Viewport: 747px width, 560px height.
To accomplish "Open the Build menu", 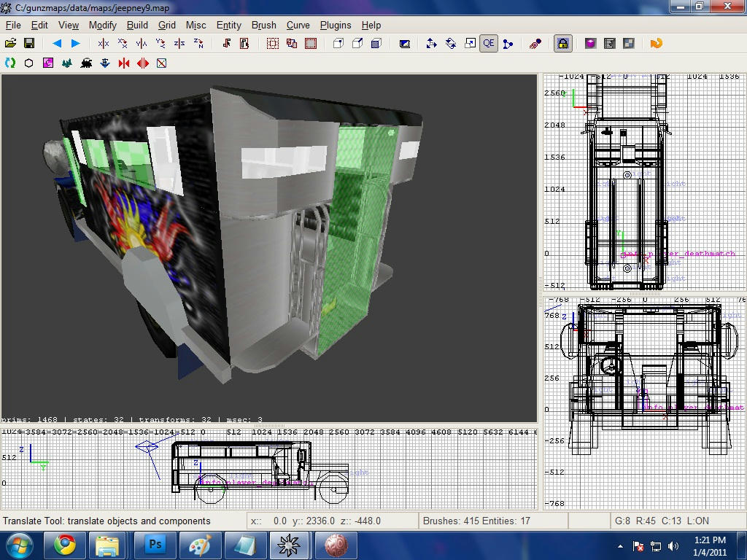I will click(x=137, y=25).
